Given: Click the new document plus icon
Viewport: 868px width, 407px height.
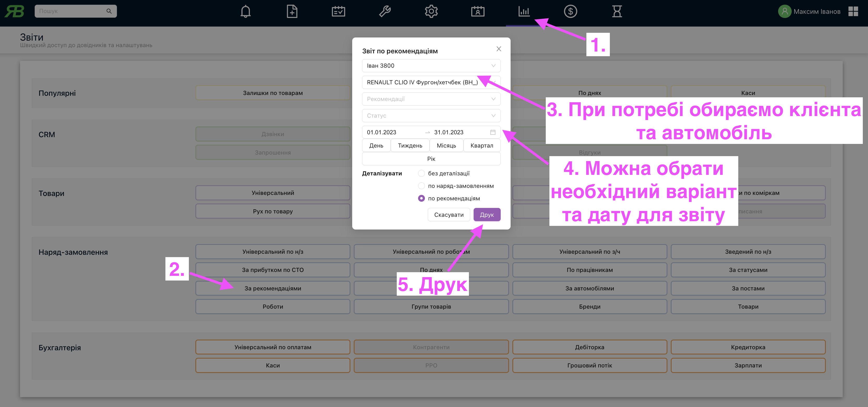Looking at the screenshot, I should (x=292, y=11).
